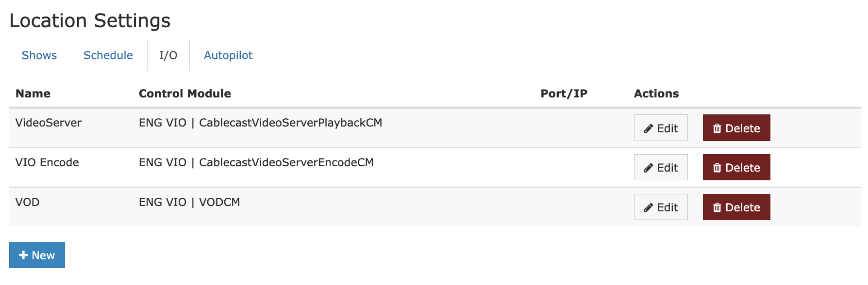Image resolution: width=868 pixels, height=285 pixels.
Task: Click the VideoServer device name
Action: pyautogui.click(x=49, y=123)
